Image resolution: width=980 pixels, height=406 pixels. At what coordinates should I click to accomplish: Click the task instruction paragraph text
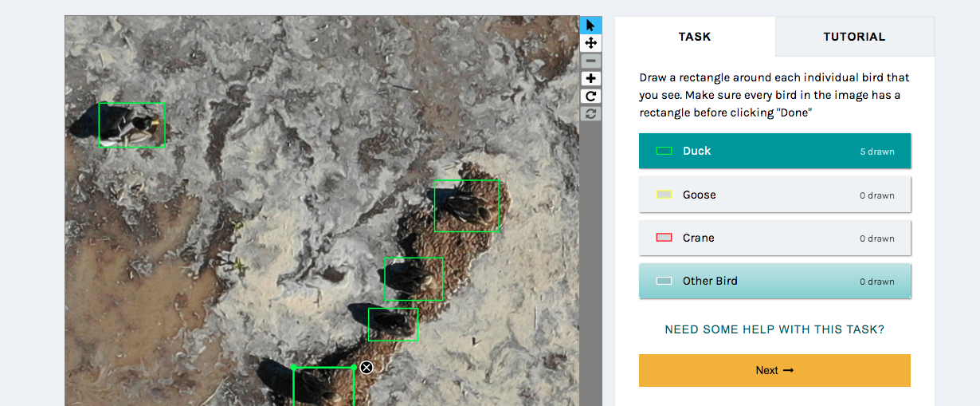point(774,95)
